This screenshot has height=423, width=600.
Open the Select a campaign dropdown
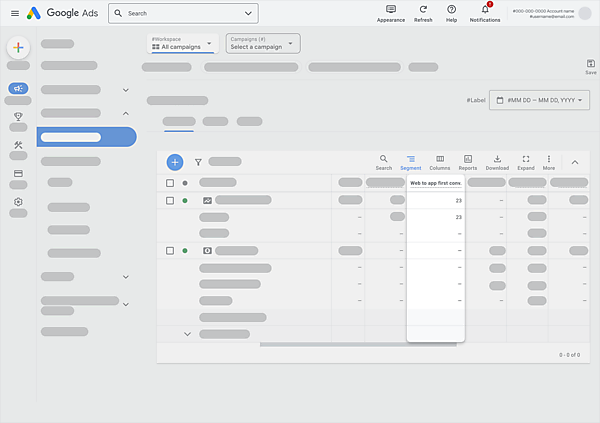[x=262, y=44]
